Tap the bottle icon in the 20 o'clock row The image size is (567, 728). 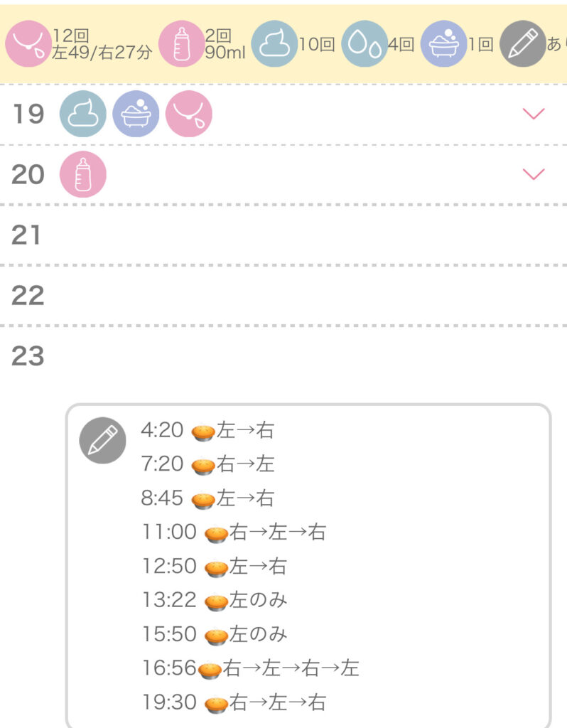click(83, 174)
